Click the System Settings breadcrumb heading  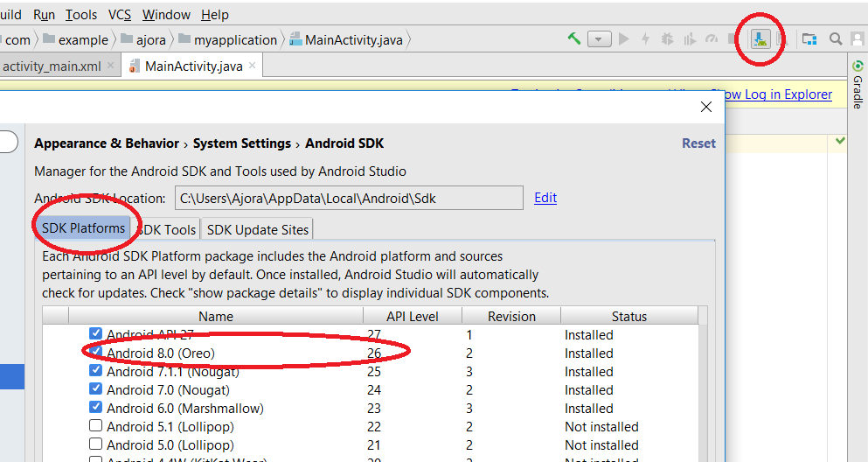pyautogui.click(x=242, y=143)
